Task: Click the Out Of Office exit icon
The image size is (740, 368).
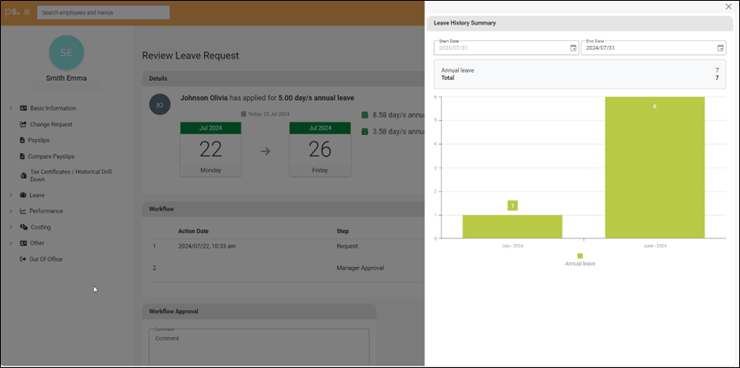Action: (x=23, y=259)
